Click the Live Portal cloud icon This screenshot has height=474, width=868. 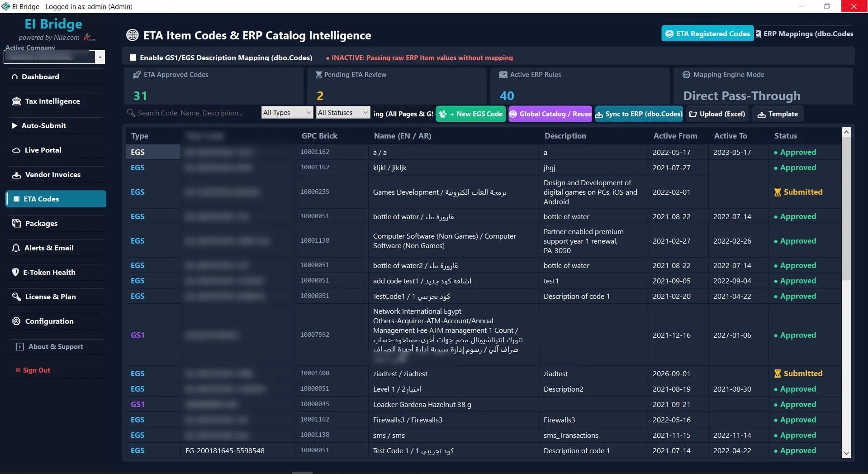coord(16,150)
